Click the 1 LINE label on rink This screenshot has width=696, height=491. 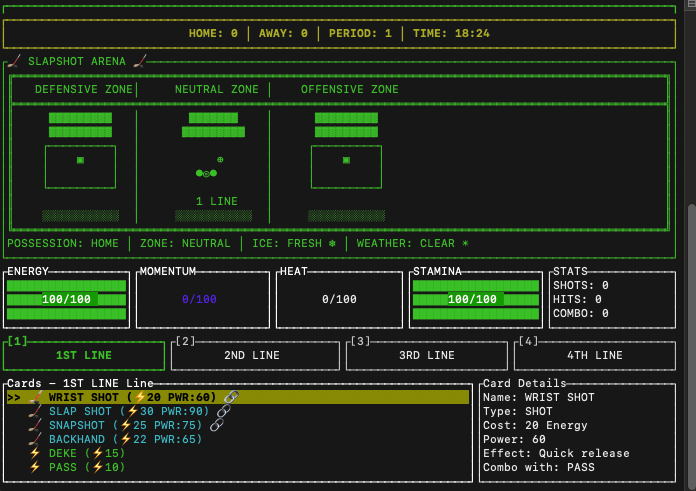pos(217,201)
